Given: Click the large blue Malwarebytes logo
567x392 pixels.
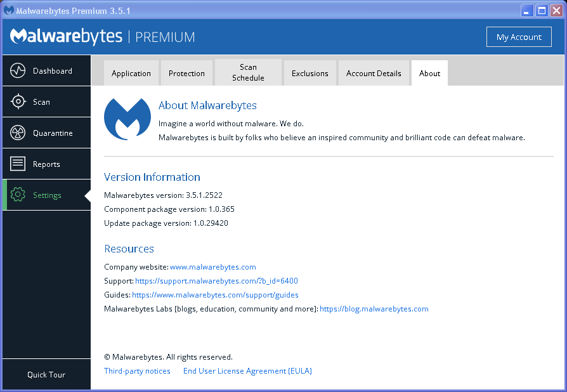Looking at the screenshot, I should 127,119.
